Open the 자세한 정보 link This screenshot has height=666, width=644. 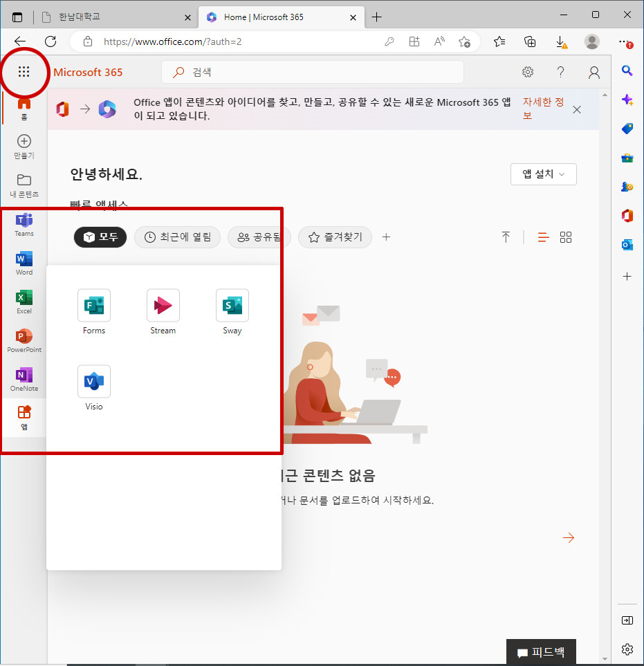(x=543, y=109)
